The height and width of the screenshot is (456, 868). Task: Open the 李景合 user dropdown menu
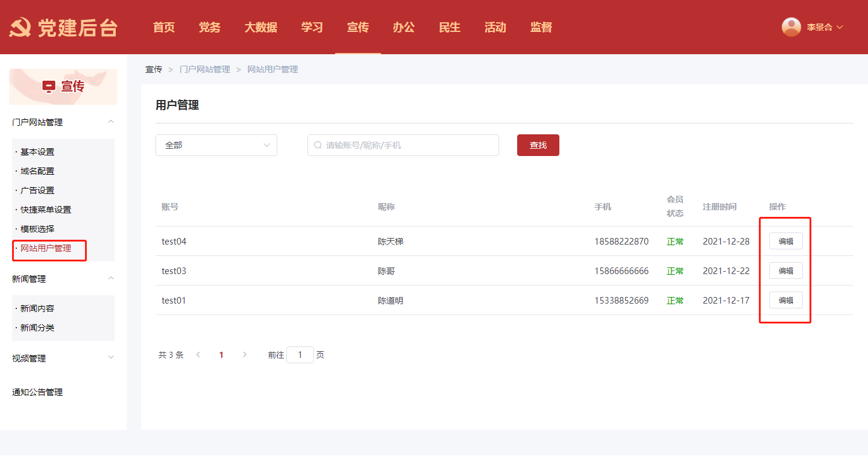824,27
